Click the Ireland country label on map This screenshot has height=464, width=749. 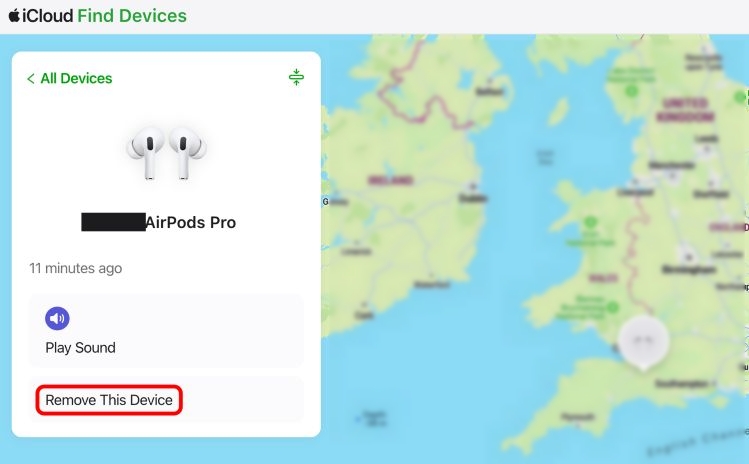coord(391,181)
